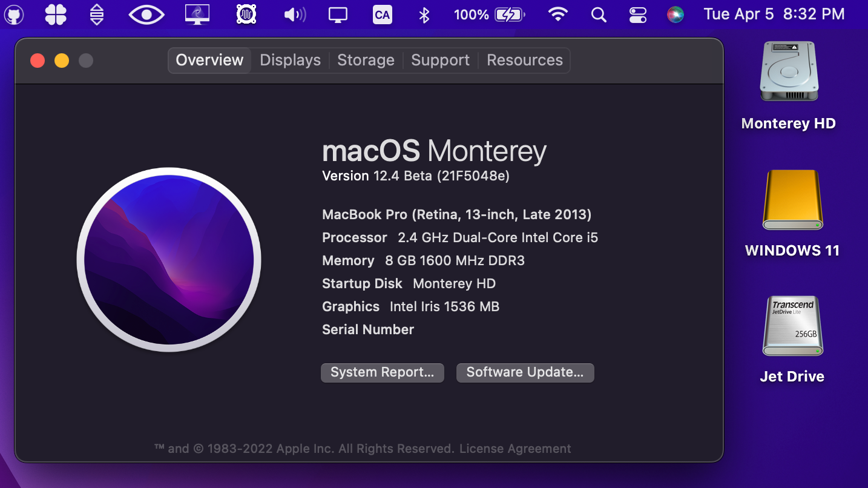Select the WINDOWS 11 desktop drive
The width and height of the screenshot is (868, 488).
point(792,214)
